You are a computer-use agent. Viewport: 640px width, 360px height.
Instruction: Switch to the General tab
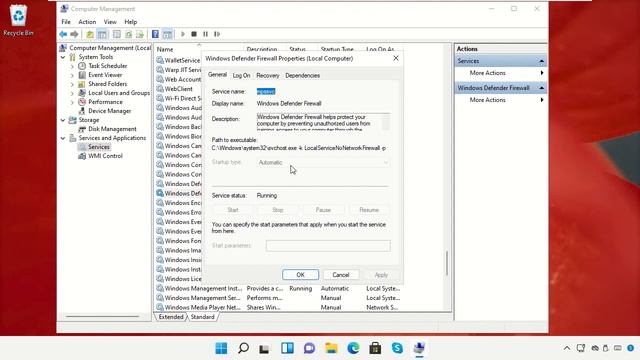[217, 75]
